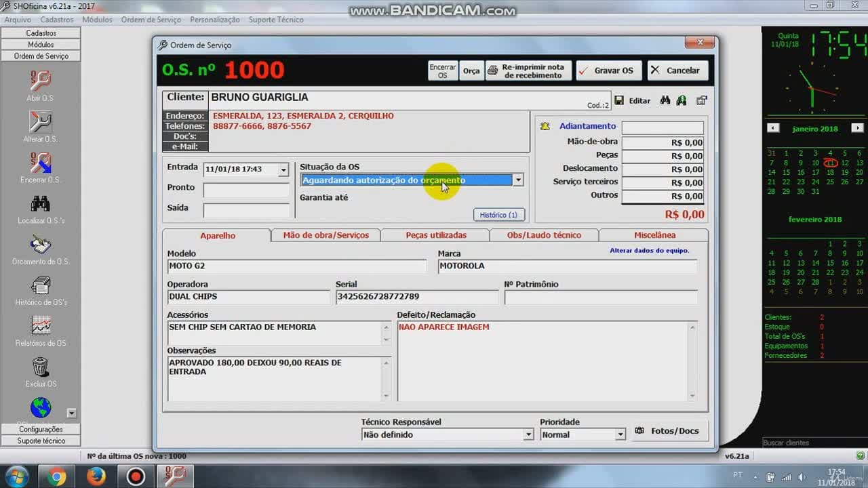Click the Excluir OS trash icon
The height and width of the screenshot is (488, 868).
pyautogui.click(x=40, y=367)
